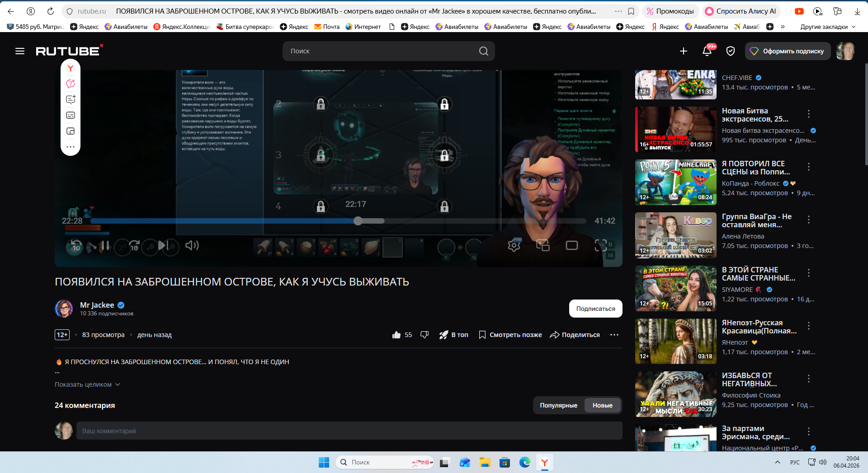
Task: Open browser downloads arrow icon
Action: click(857, 11)
